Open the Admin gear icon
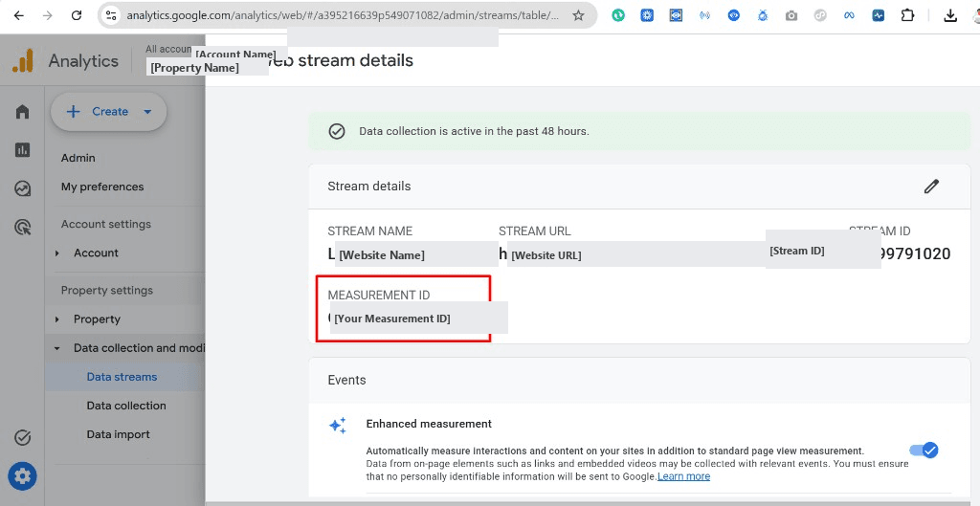 click(x=23, y=476)
